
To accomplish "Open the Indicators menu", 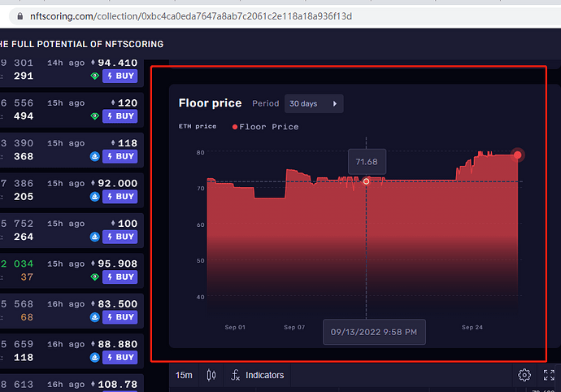I will 258,375.
